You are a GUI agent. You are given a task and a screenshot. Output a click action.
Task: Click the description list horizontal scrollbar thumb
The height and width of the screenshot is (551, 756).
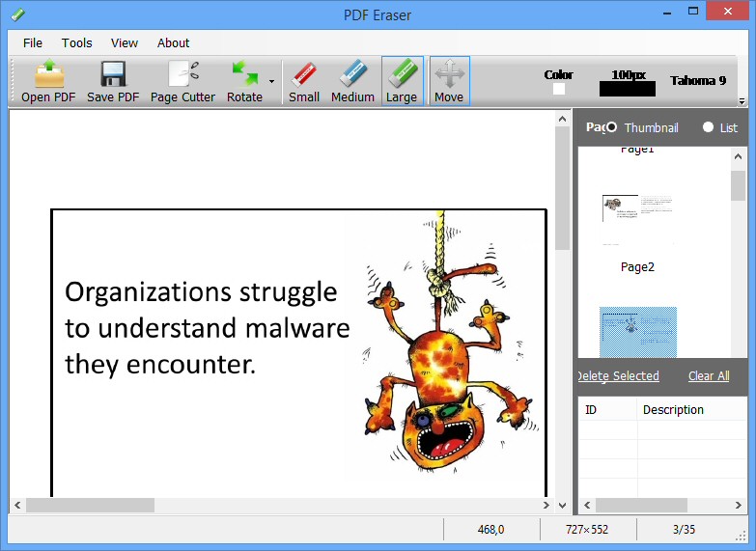click(x=641, y=506)
